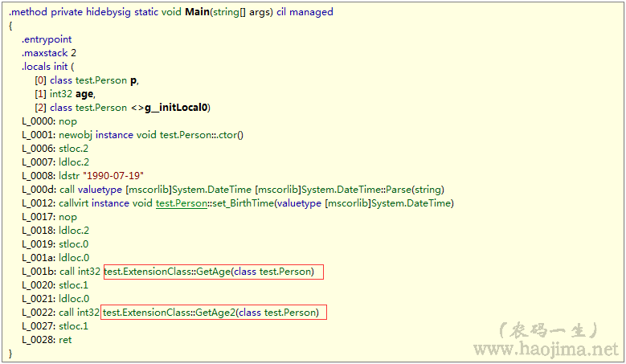
Task: Select the .maxstack 2 directive
Action: click(x=49, y=53)
